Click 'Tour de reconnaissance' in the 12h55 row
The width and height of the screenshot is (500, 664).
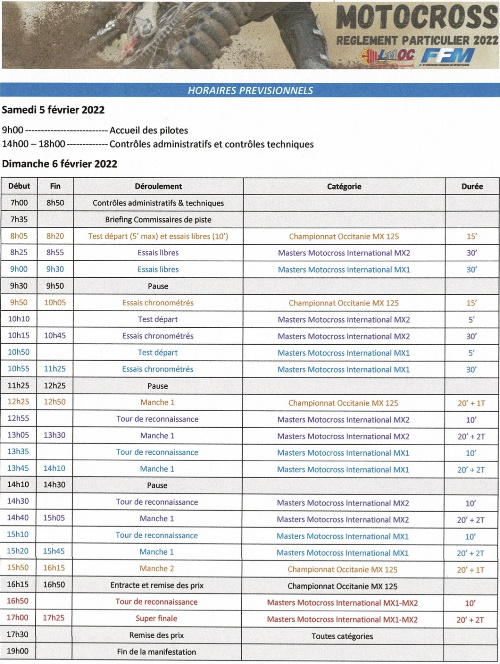(157, 419)
